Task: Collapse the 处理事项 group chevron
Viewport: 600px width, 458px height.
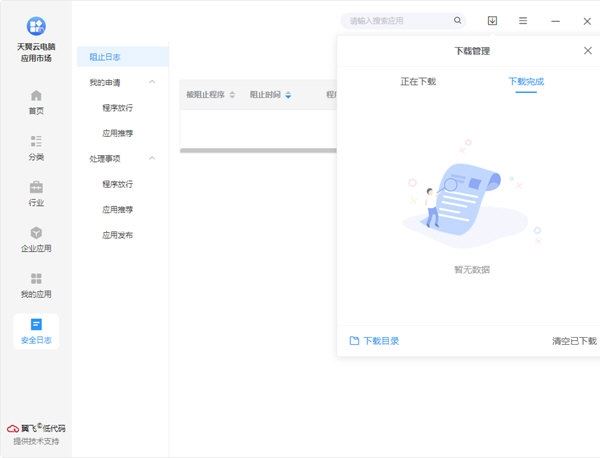Action: 152,158
